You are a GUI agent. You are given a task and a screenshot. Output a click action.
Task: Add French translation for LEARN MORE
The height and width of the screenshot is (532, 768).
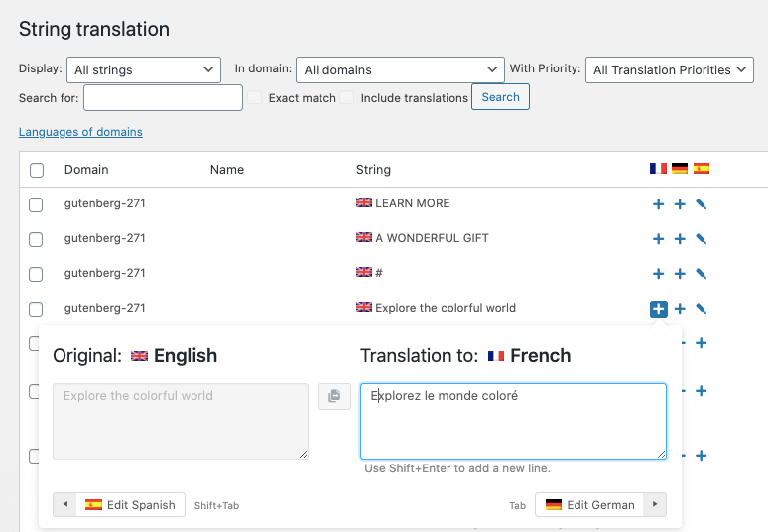[658, 204]
